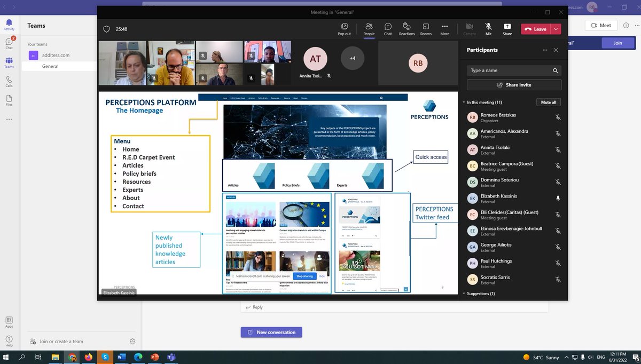Mute toggle for Americanos, Alexandra

(x=558, y=133)
